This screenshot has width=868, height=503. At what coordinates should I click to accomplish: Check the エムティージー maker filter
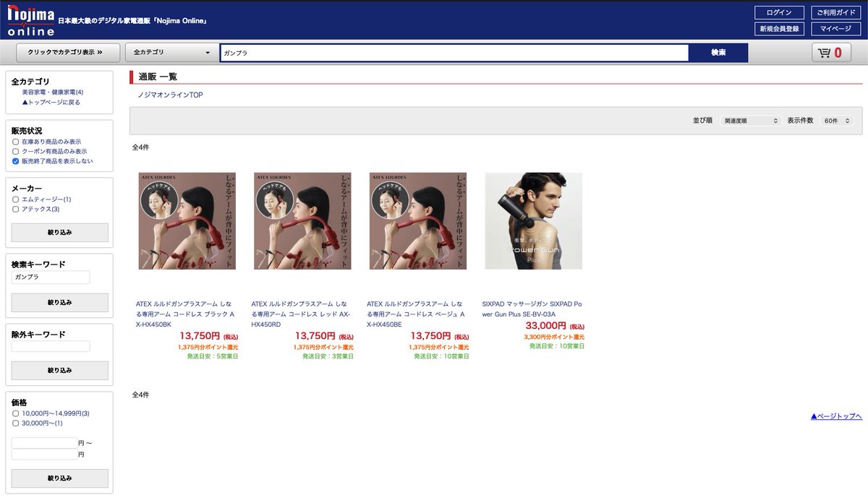[16, 199]
